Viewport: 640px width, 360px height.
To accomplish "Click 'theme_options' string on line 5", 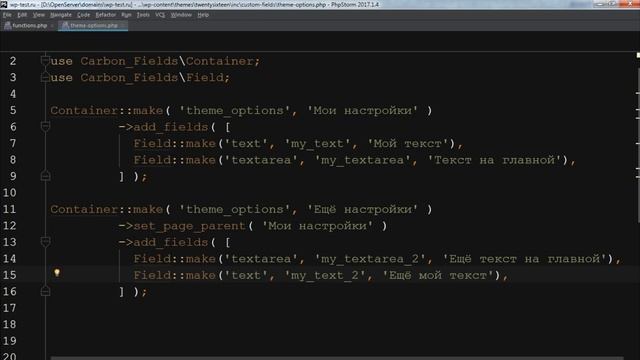I will [x=235, y=110].
